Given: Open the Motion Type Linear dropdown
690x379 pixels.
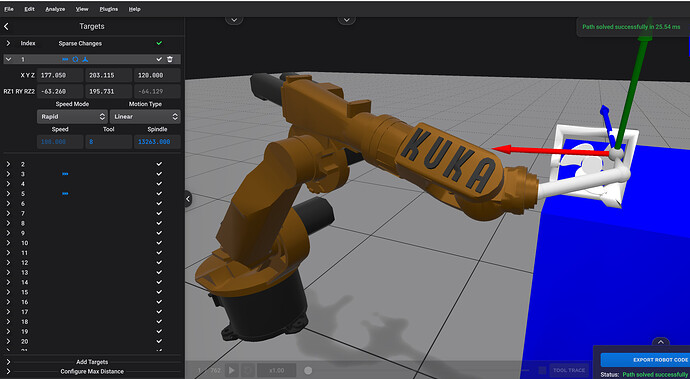Looking at the screenshot, I should (145, 117).
